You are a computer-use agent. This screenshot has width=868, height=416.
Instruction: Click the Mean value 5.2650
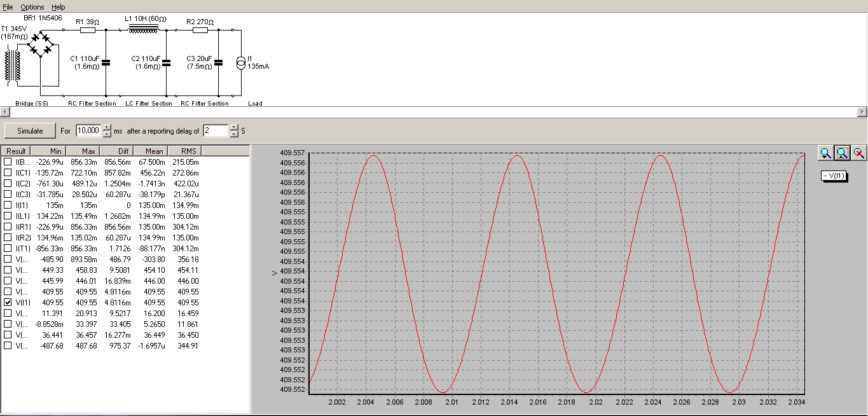tap(155, 324)
